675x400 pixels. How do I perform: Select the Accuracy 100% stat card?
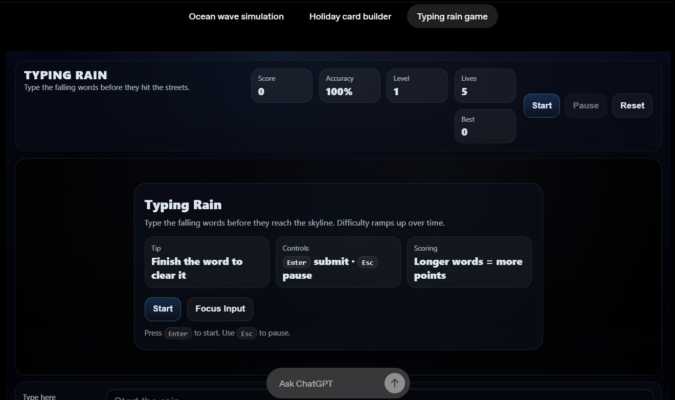350,85
